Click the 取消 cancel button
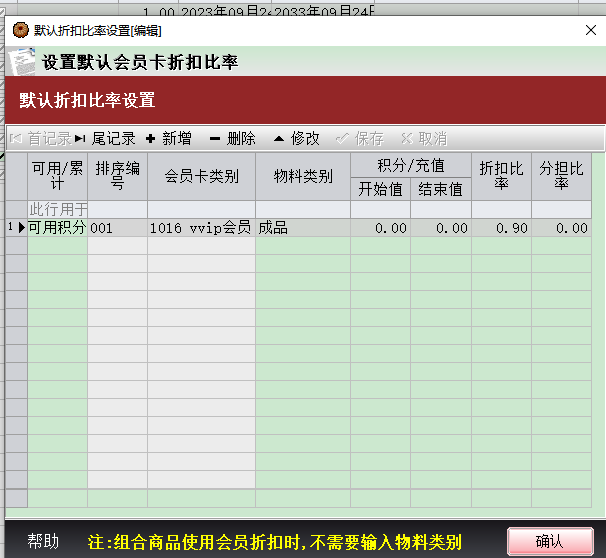Viewport: 606px width, 558px height. click(424, 138)
